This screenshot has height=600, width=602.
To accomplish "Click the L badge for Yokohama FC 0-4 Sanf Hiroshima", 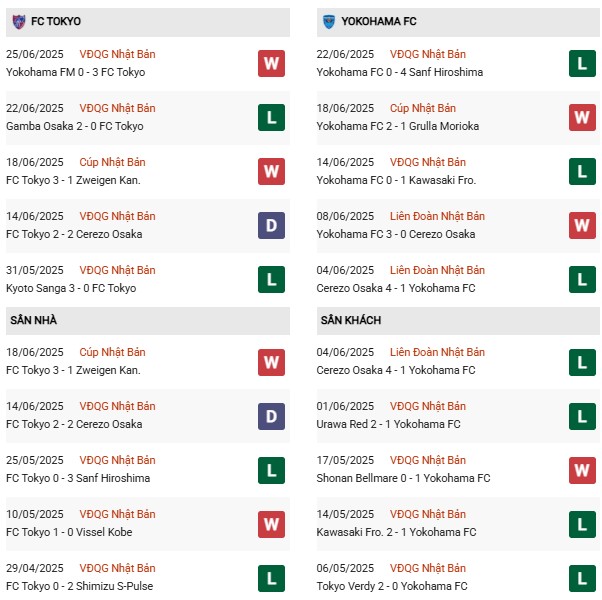I will (x=582, y=63).
